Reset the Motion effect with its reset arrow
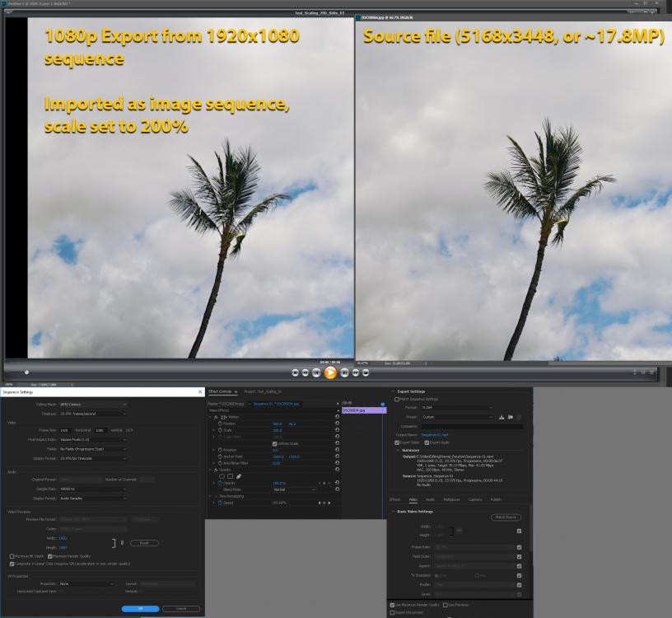672x618 pixels. (x=338, y=416)
